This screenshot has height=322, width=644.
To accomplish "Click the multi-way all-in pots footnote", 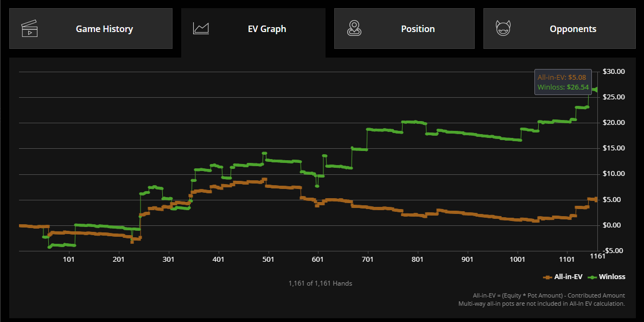I will coord(542,304).
